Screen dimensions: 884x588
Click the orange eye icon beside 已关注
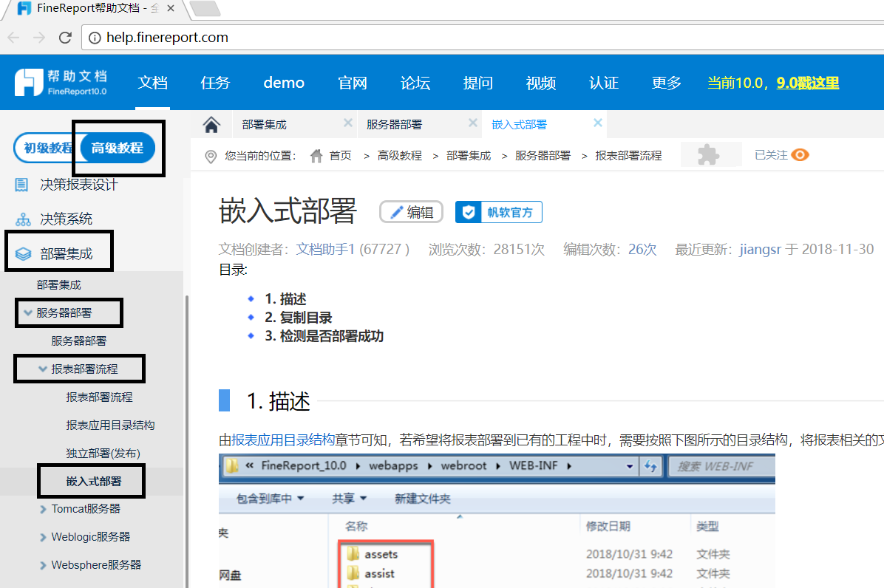tap(800, 155)
